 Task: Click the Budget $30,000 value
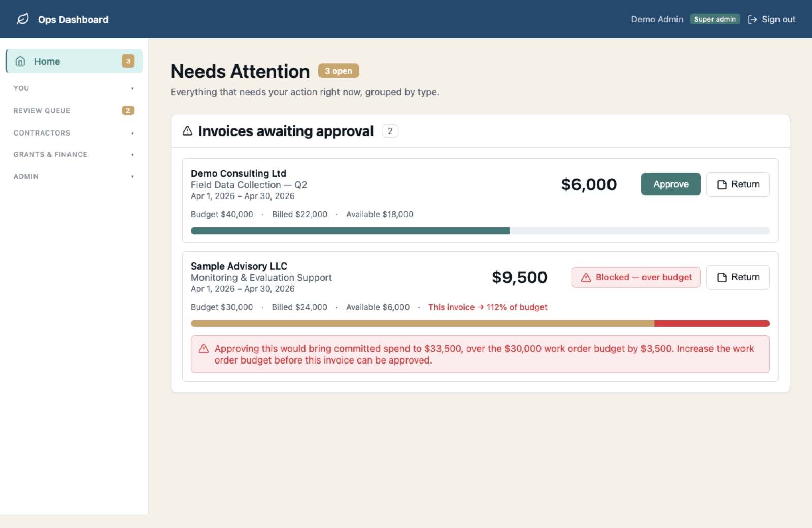222,307
